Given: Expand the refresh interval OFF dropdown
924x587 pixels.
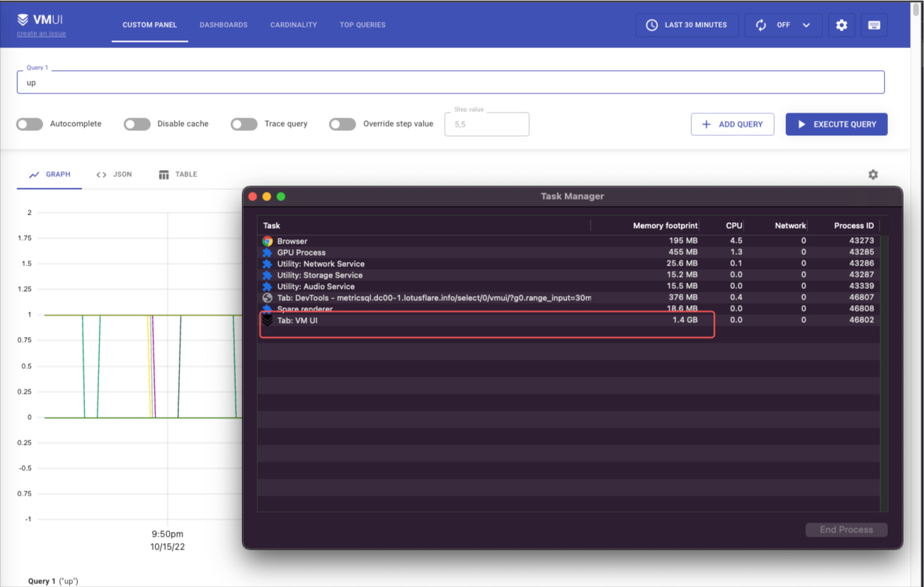Looking at the screenshot, I should 806,25.
